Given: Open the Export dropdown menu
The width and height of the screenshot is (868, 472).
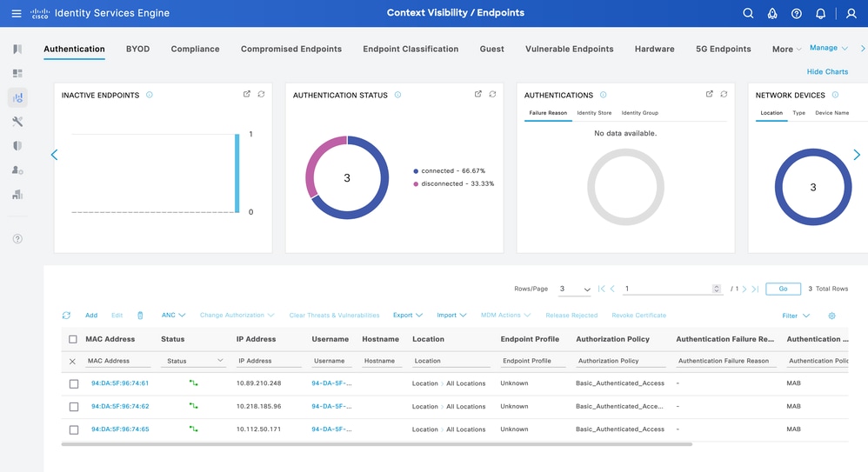Looking at the screenshot, I should point(408,316).
